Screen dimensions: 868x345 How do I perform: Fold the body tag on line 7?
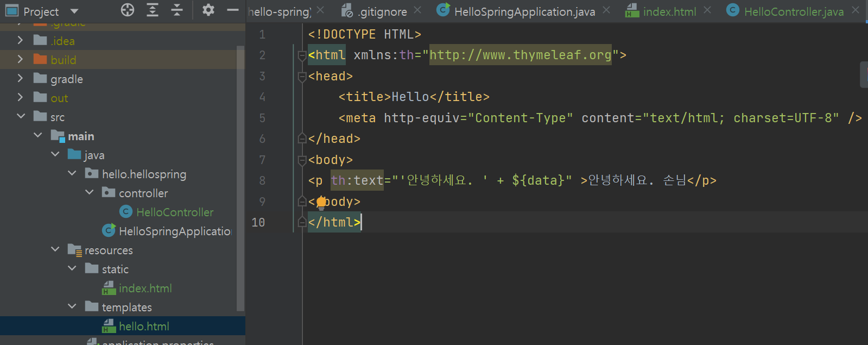tap(302, 160)
